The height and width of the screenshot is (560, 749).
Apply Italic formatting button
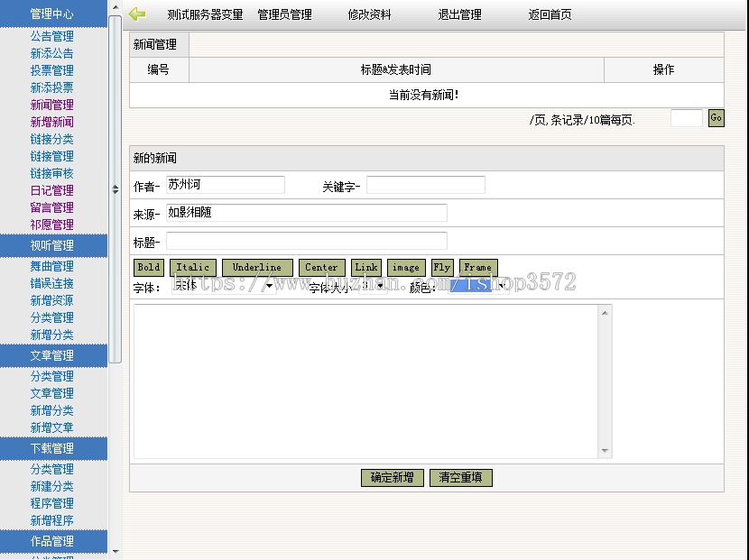pyautogui.click(x=193, y=267)
